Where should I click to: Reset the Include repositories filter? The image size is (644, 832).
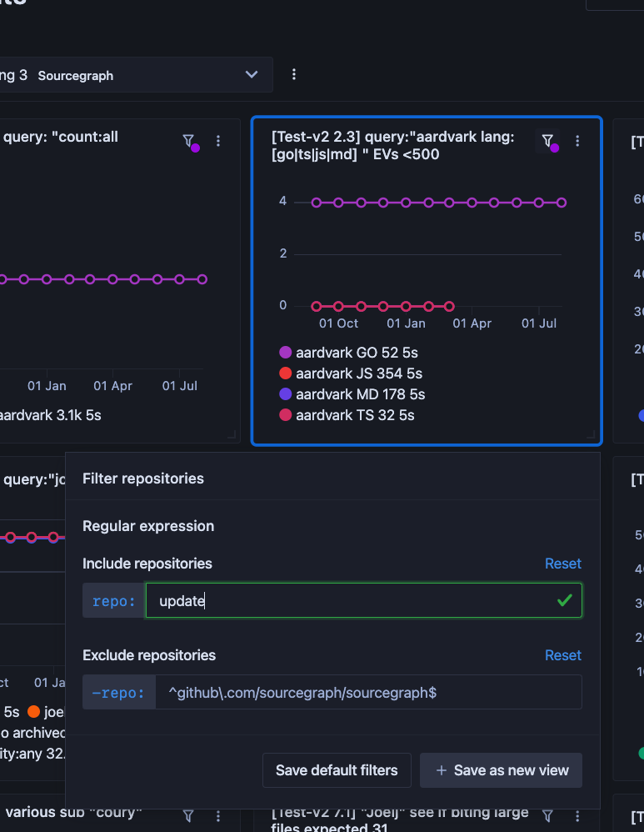coord(563,564)
